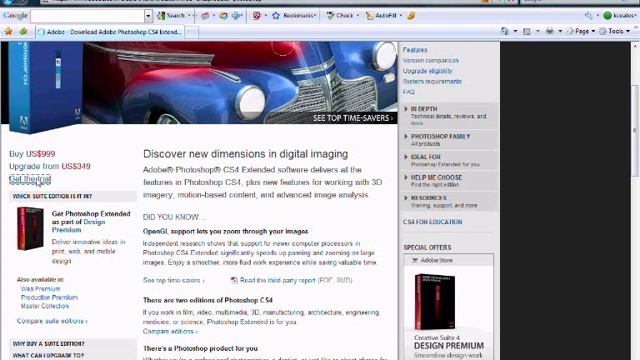Click the Upgrade from US$349 link

[x=49, y=166]
